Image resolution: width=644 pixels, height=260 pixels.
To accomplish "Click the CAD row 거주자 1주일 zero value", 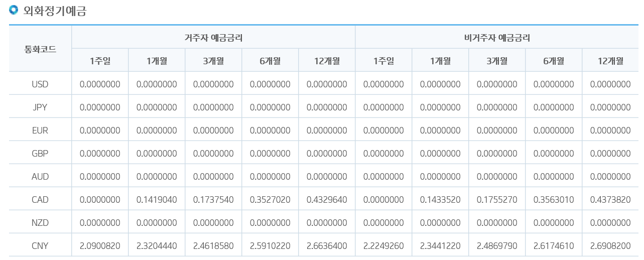I will (100, 199).
